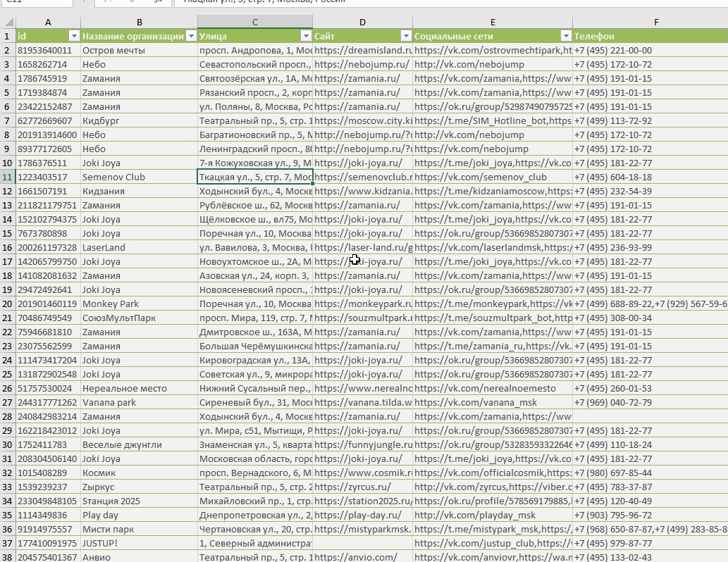
Task: Select 'Анвио' organization cell
Action: pyautogui.click(x=140, y=557)
